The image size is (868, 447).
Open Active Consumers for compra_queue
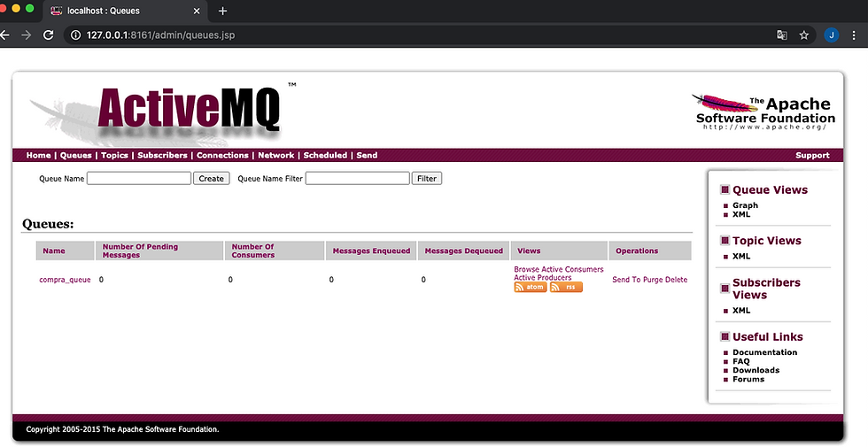click(x=572, y=269)
